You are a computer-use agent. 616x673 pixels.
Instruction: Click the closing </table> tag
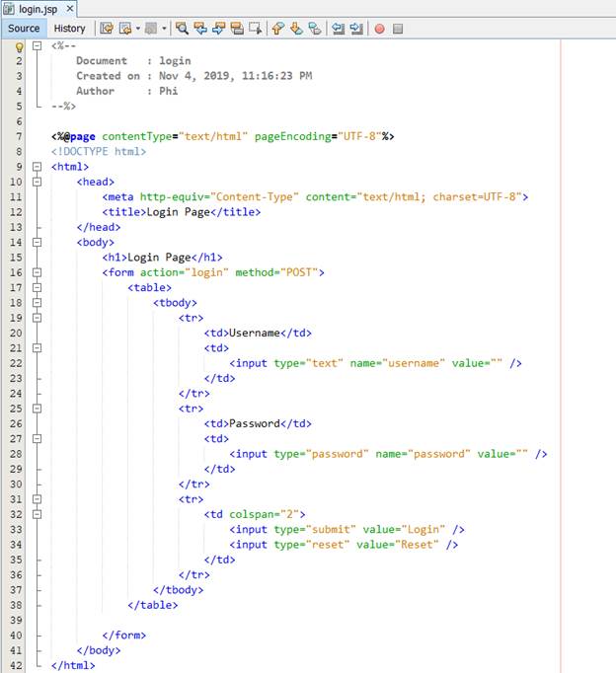tap(153, 605)
